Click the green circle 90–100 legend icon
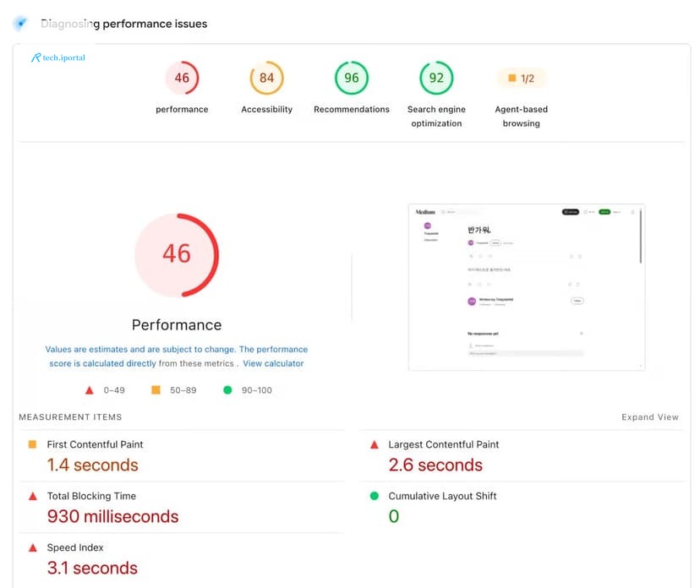Screen dimensions: 700x588 (x=227, y=390)
